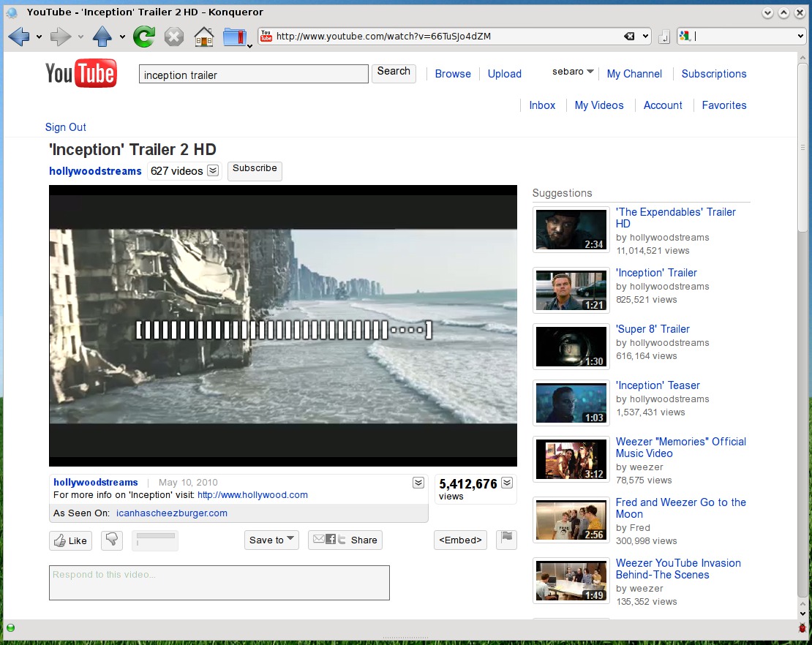Click the flag report video icon

(506, 540)
